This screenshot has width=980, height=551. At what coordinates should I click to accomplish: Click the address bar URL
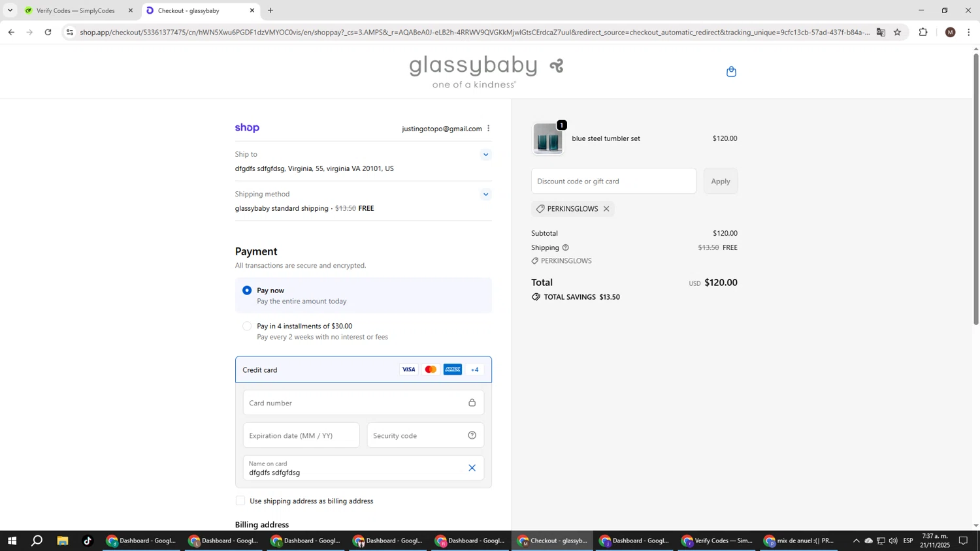pos(474,32)
